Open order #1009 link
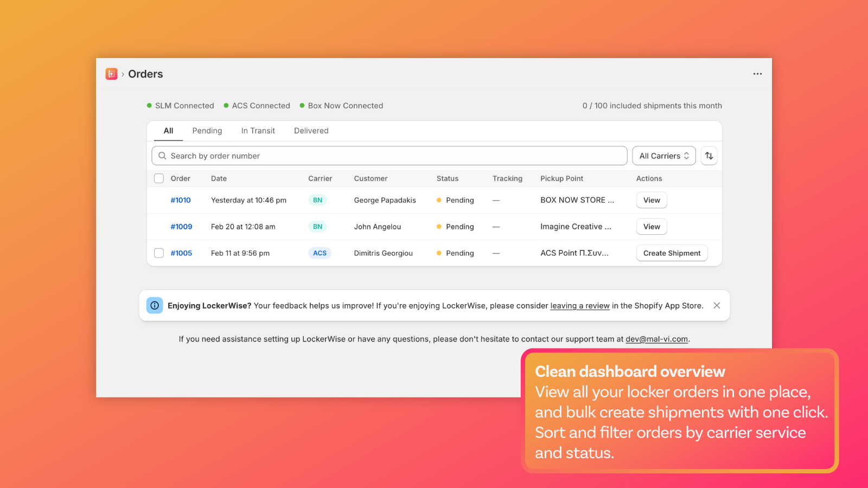868x488 pixels. point(181,227)
